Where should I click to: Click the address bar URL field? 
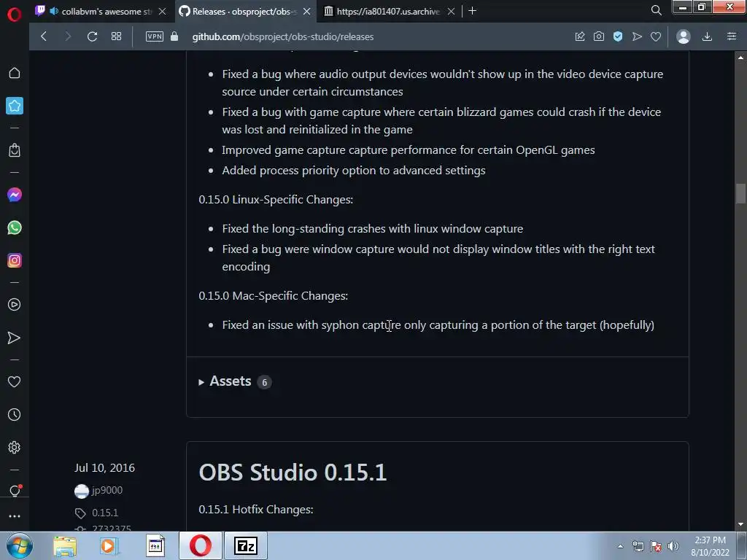click(x=283, y=36)
